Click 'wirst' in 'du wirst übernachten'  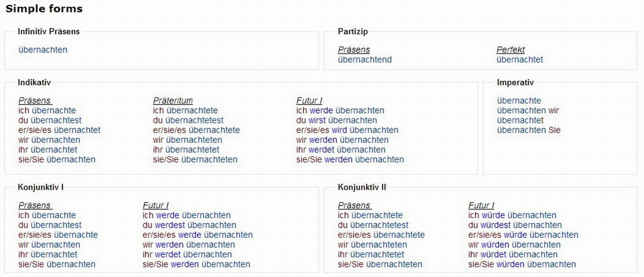[317, 120]
